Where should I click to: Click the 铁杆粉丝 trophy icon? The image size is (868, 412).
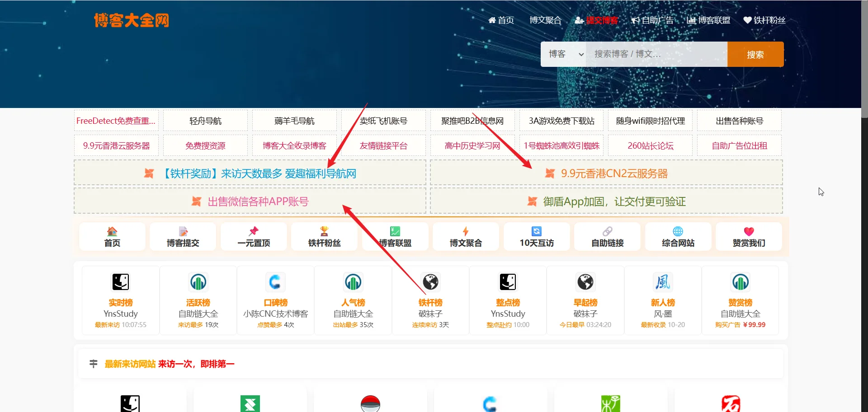click(324, 231)
